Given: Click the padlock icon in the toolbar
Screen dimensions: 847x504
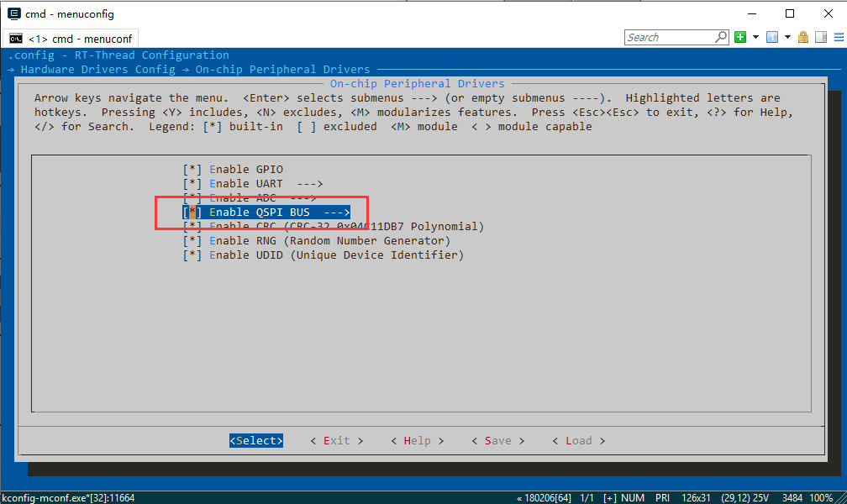Looking at the screenshot, I should 803,37.
